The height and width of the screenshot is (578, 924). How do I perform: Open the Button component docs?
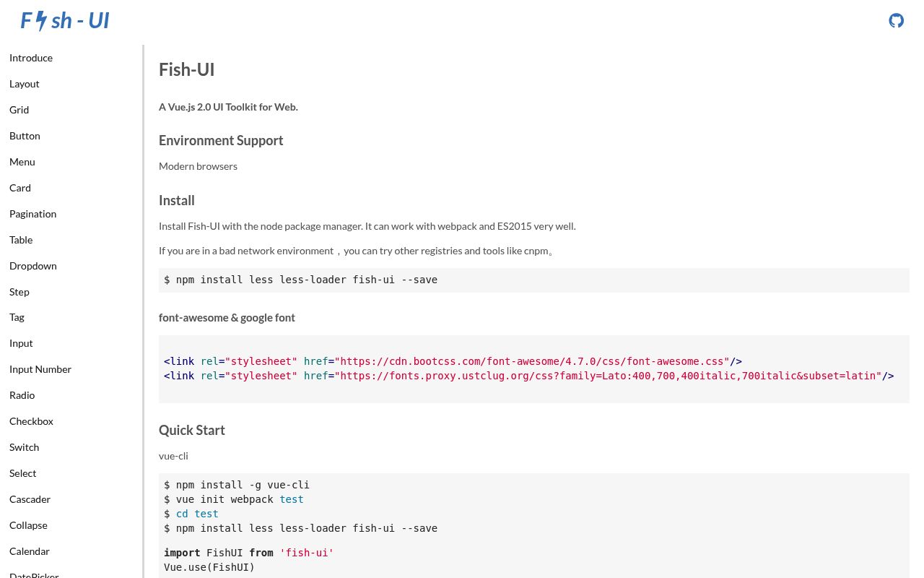pos(25,136)
